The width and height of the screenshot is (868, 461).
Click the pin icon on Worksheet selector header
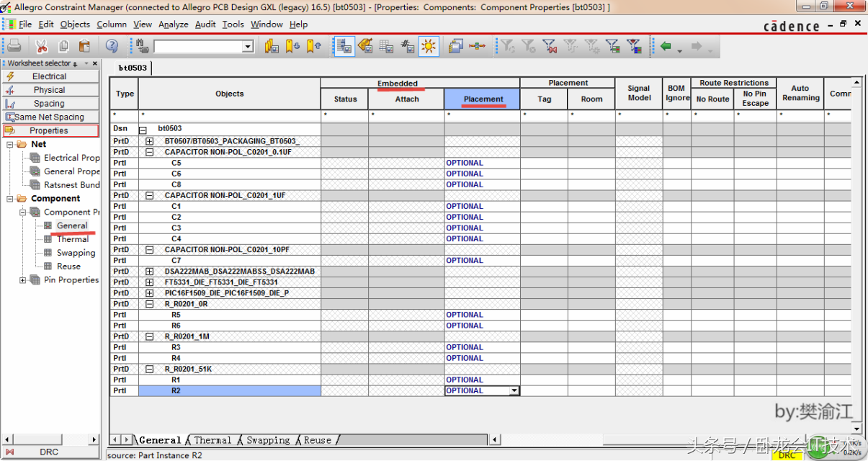pos(76,64)
